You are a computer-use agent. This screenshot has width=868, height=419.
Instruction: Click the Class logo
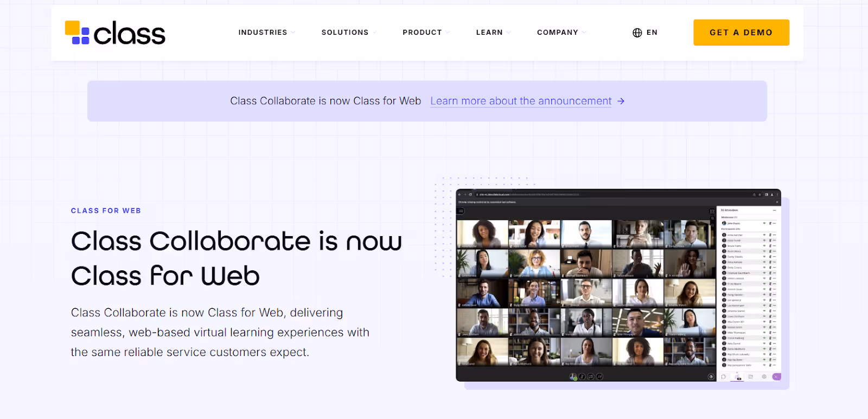[115, 33]
